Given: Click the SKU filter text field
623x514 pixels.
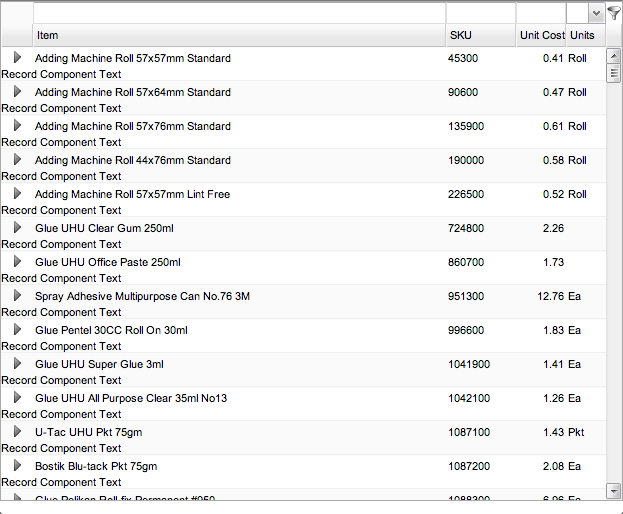Looking at the screenshot, I should [x=480, y=13].
